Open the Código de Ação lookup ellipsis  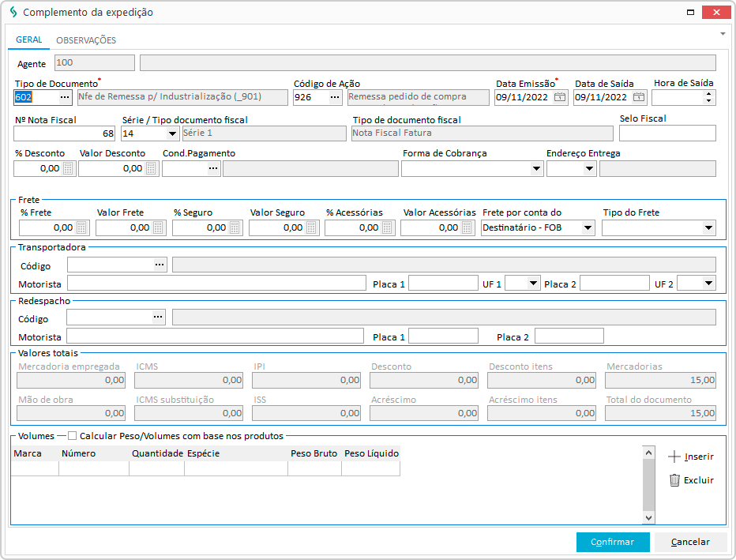coord(335,97)
